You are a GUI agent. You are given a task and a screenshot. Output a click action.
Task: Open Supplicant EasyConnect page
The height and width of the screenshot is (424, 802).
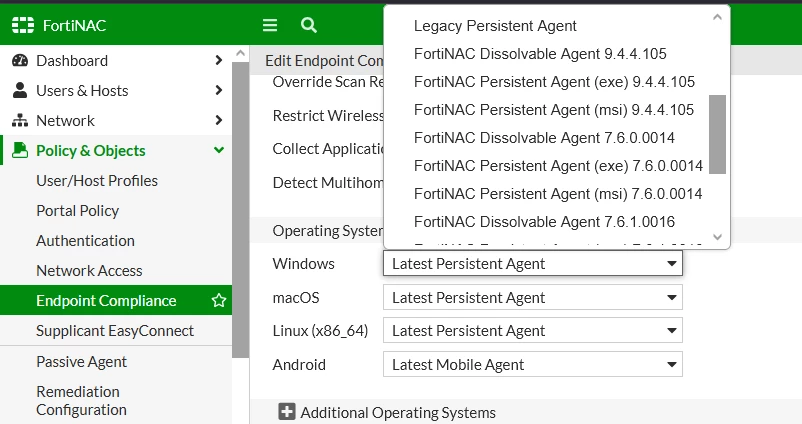tap(115, 330)
